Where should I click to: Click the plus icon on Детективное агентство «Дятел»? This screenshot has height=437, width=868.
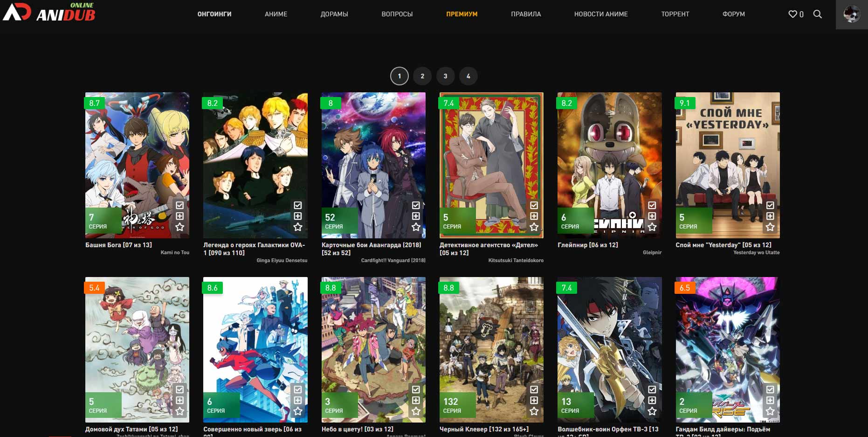(x=534, y=216)
